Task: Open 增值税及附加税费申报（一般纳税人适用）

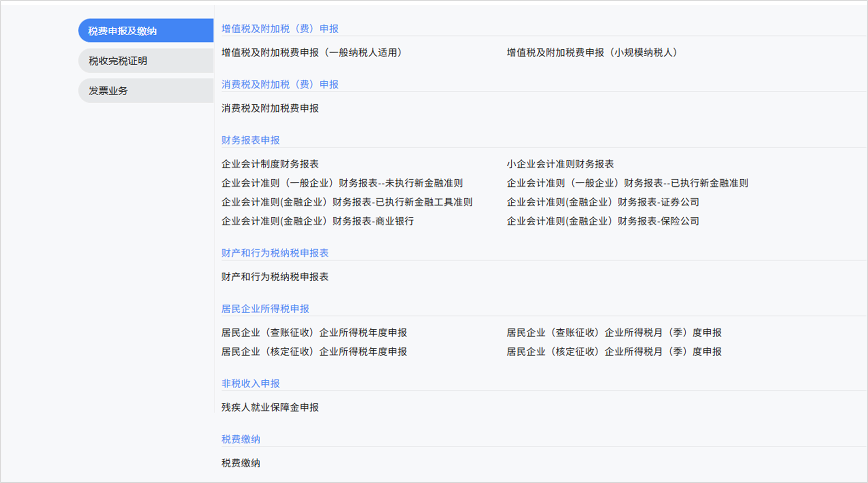Action: 311,53
